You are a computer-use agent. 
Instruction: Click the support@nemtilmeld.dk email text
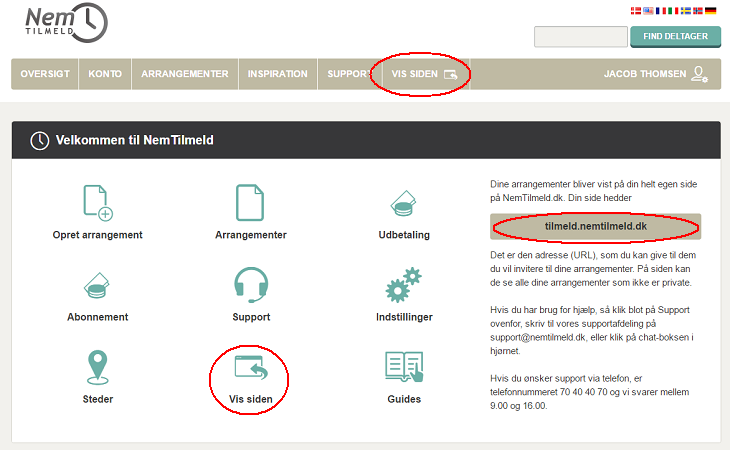tap(538, 337)
